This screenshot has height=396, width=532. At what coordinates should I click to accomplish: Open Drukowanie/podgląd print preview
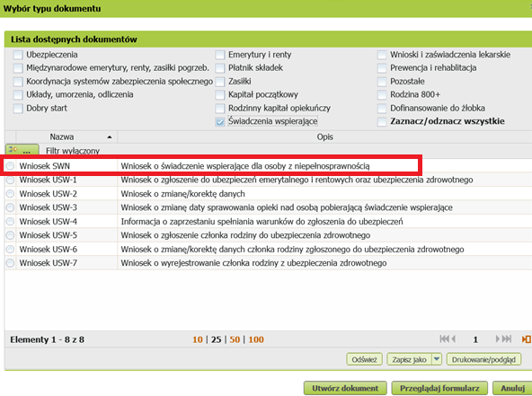tap(483, 359)
